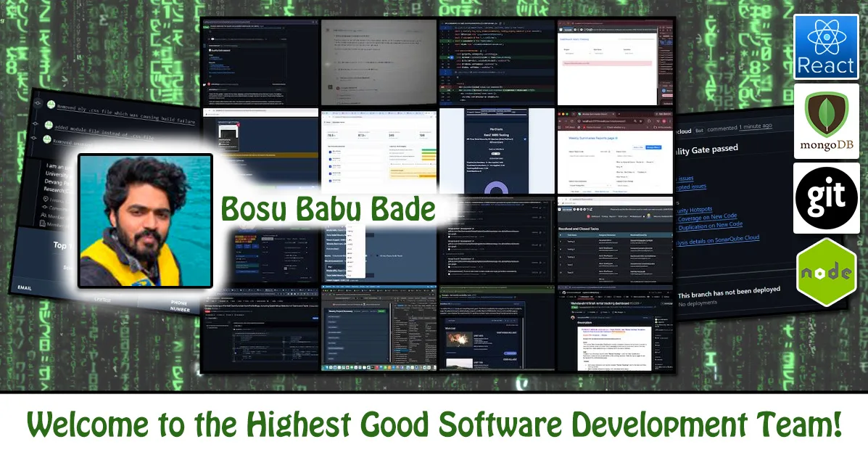Open the 'accepted issues' link
The height and width of the screenshot is (455, 868).
[690, 187]
